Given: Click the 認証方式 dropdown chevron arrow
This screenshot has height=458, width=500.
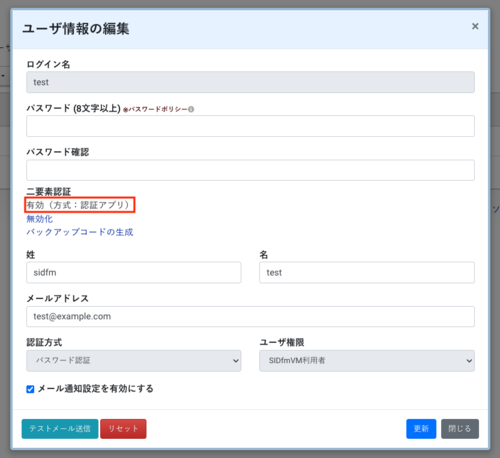Looking at the screenshot, I should [x=236, y=361].
